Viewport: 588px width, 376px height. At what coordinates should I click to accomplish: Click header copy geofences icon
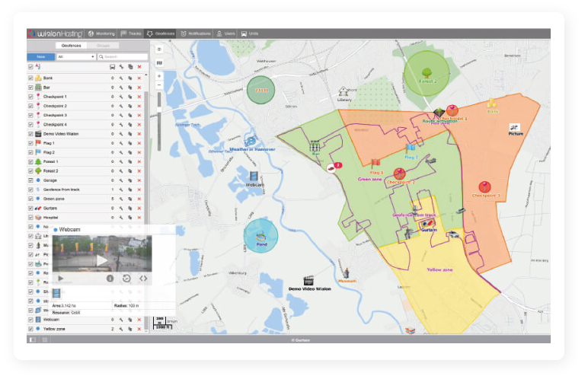point(130,67)
